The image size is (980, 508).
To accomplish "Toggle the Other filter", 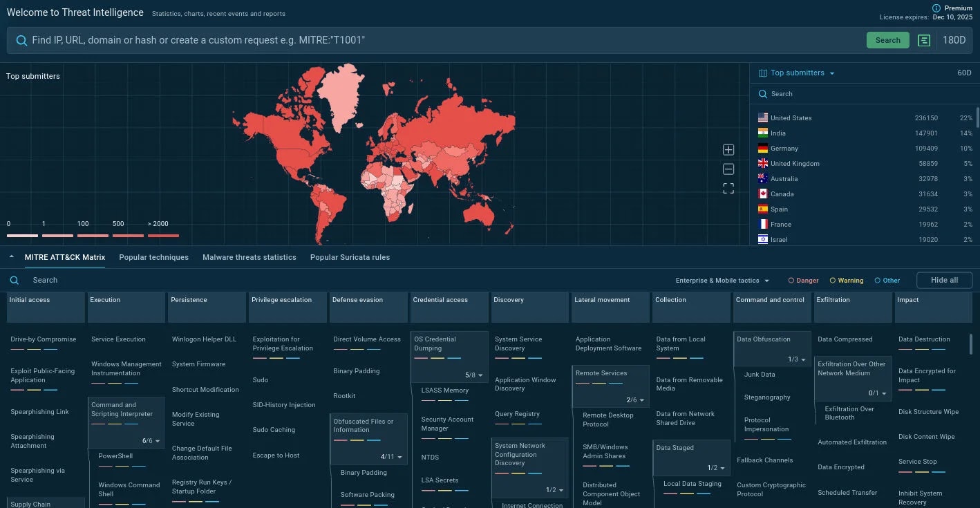I will [x=887, y=281].
